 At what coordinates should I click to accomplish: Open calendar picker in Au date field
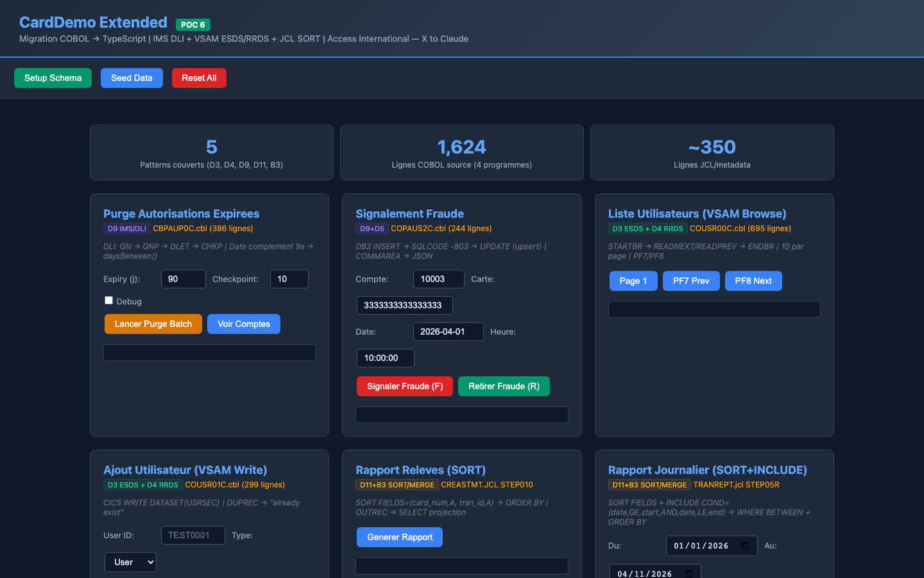click(x=689, y=574)
